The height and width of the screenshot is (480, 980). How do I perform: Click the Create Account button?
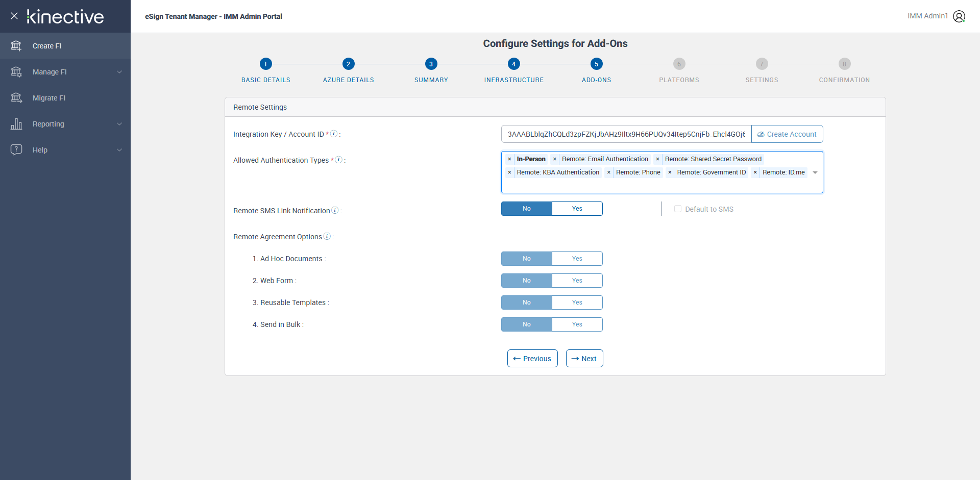pos(787,134)
